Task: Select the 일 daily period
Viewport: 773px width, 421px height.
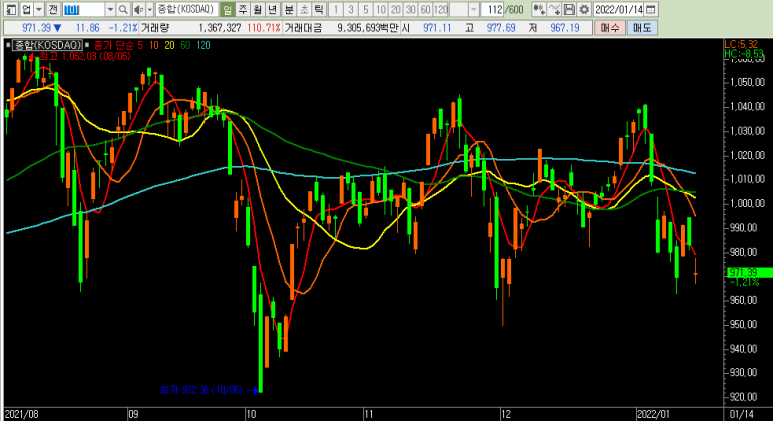Action: (227, 9)
